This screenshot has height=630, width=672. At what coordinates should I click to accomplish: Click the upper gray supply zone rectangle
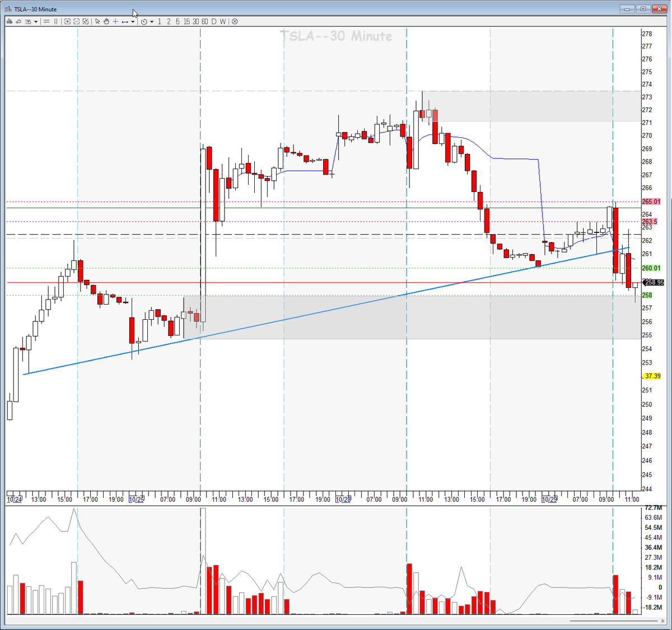(531, 106)
